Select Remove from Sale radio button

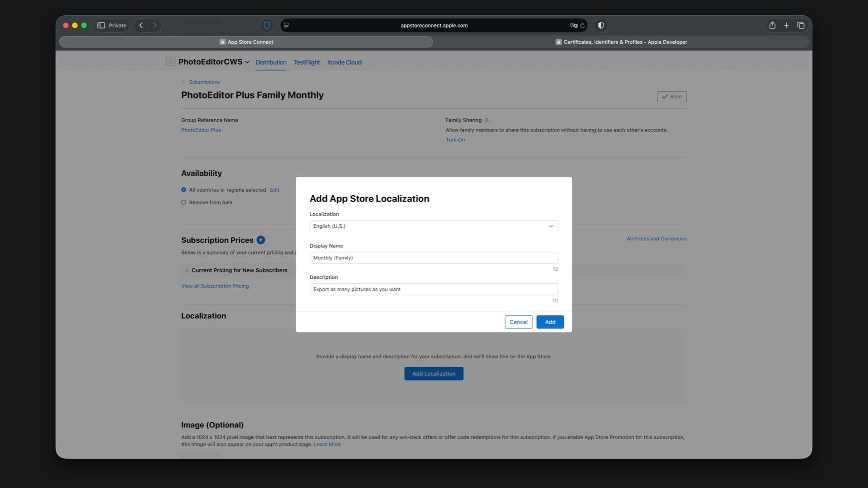click(184, 202)
